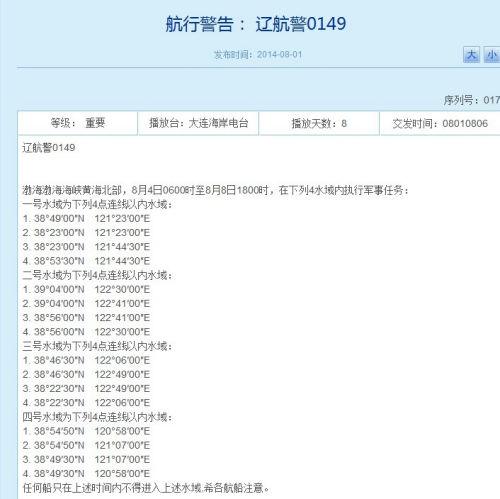
Task: Select the sentence starting with 渤海渤海海峡黄海北部
Action: (215, 190)
